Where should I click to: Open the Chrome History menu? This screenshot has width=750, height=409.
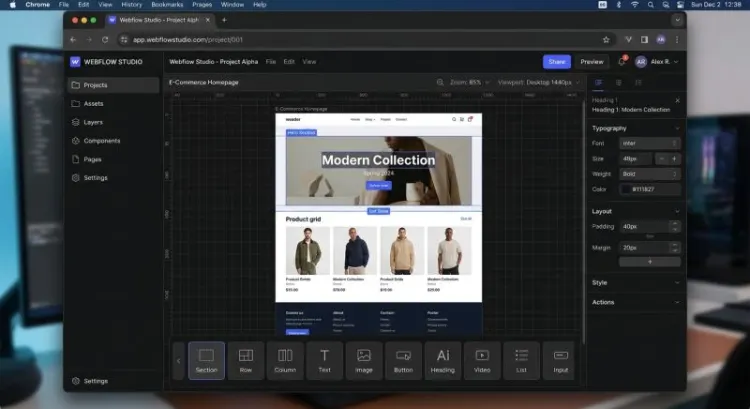[x=132, y=5]
